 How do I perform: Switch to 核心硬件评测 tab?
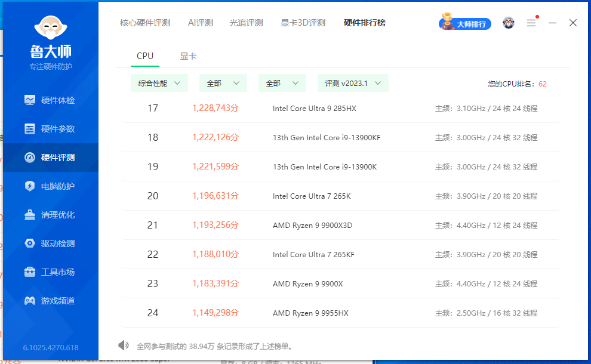(x=145, y=23)
